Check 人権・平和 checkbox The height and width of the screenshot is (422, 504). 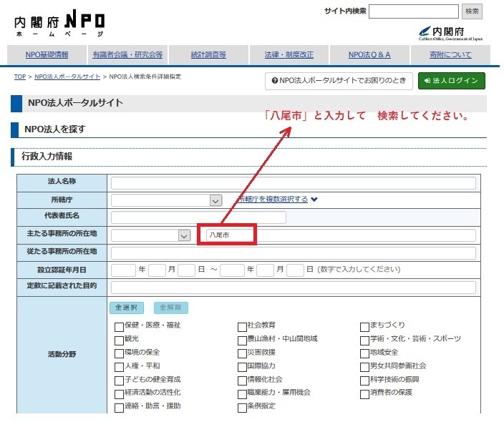120,367
